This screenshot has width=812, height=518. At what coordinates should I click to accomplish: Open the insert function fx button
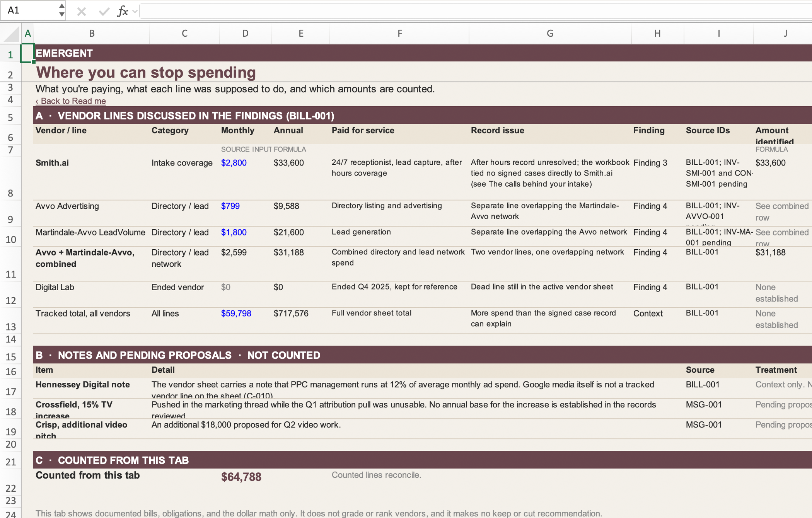(123, 11)
